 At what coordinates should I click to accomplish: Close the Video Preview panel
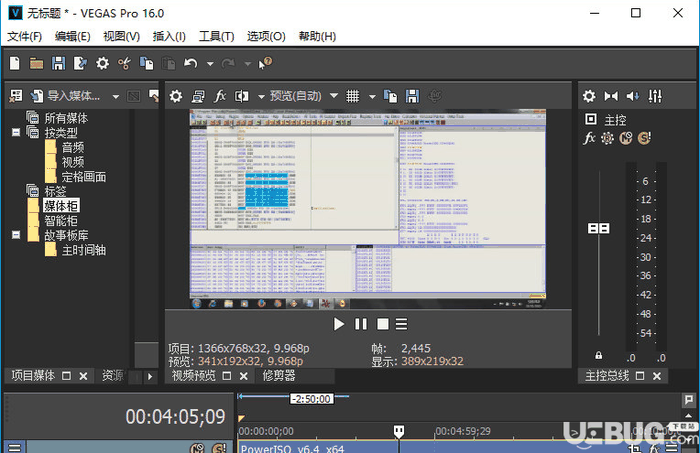[x=244, y=376]
